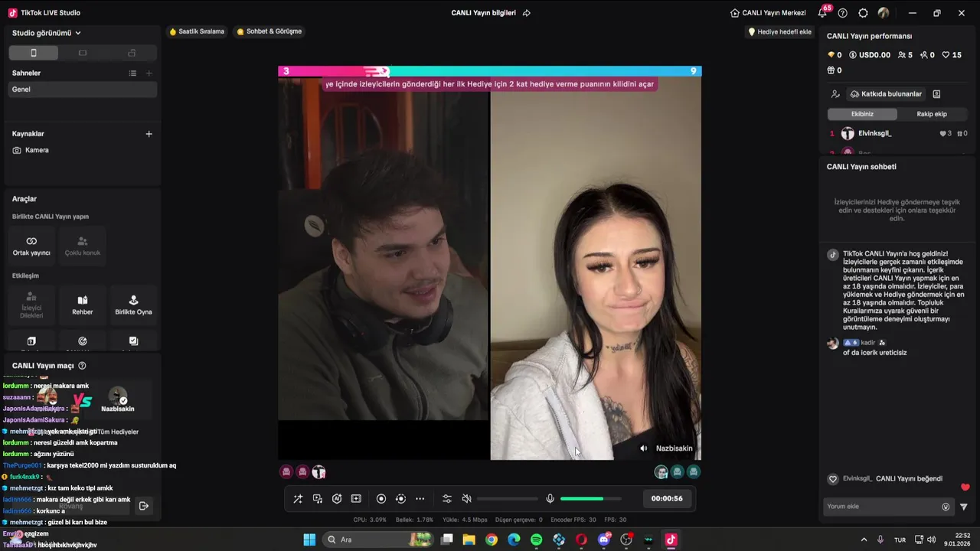Switch to the Ekibiniz tab
The image size is (980, 551).
click(862, 114)
